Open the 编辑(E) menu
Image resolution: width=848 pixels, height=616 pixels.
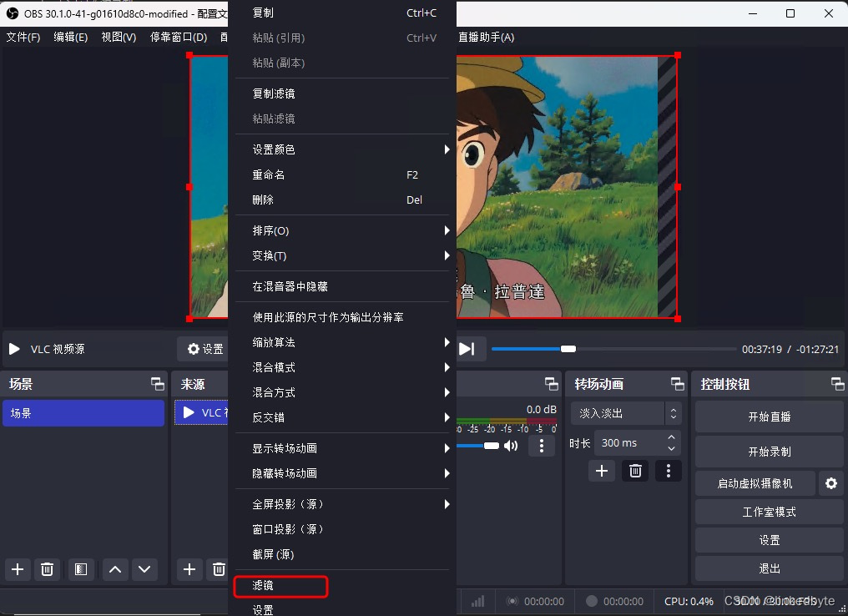click(70, 37)
